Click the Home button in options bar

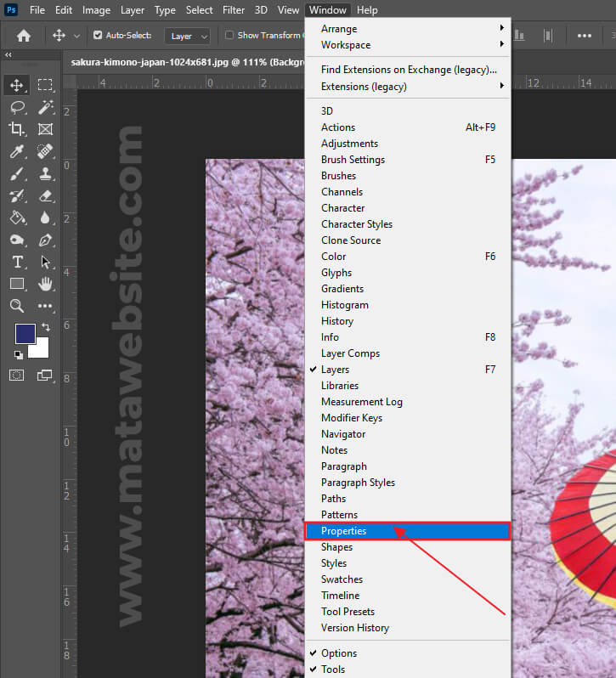click(24, 36)
